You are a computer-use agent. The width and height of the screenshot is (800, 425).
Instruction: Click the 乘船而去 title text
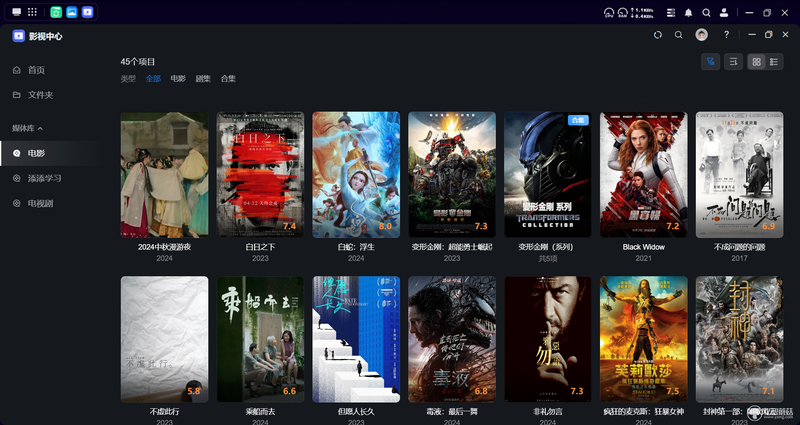[260, 411]
